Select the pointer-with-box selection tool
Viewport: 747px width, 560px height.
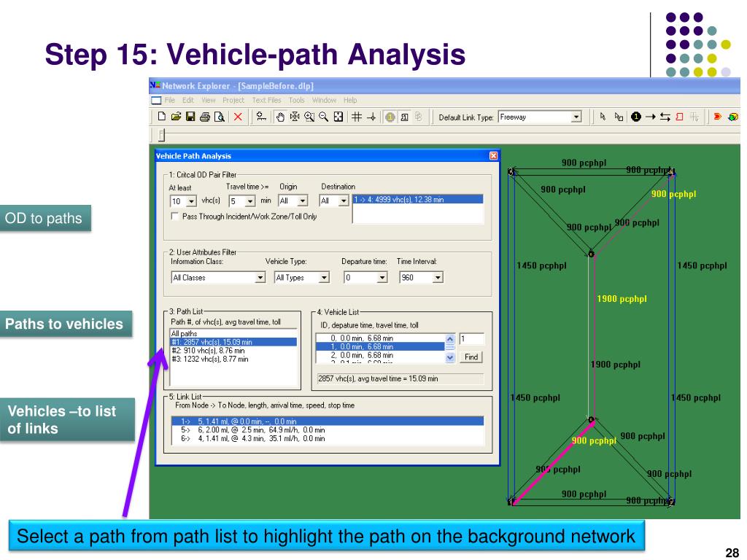[x=619, y=117]
